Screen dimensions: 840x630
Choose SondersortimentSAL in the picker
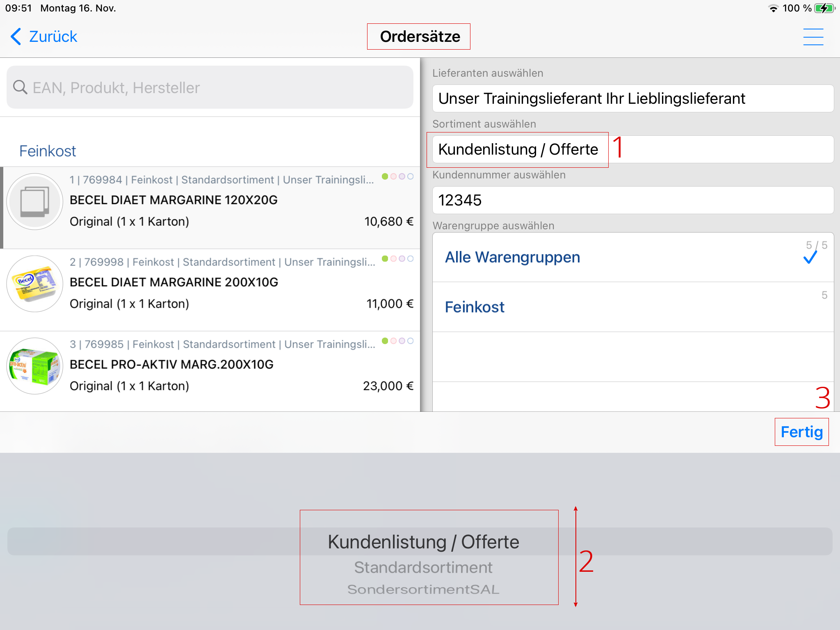coord(423,590)
